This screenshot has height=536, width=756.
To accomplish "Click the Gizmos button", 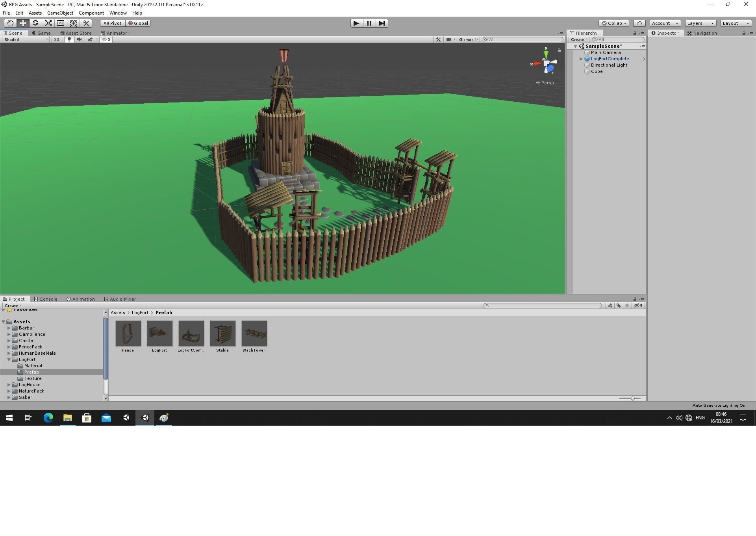I will click(x=467, y=39).
